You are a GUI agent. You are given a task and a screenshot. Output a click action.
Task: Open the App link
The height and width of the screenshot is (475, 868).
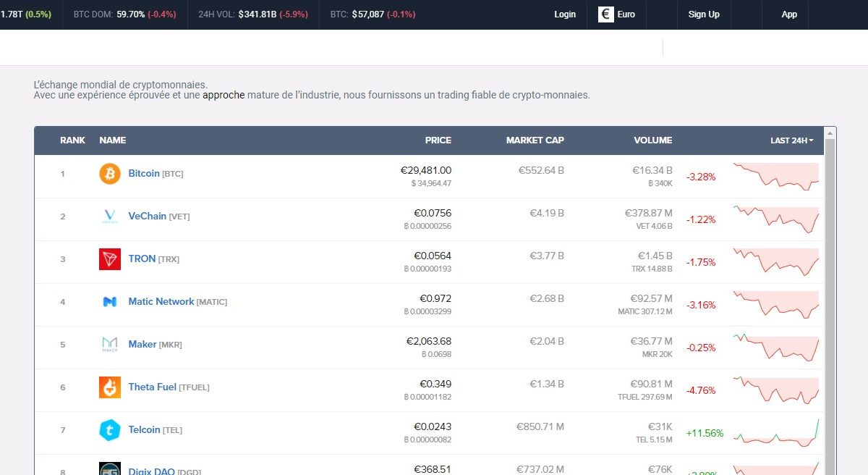790,14
